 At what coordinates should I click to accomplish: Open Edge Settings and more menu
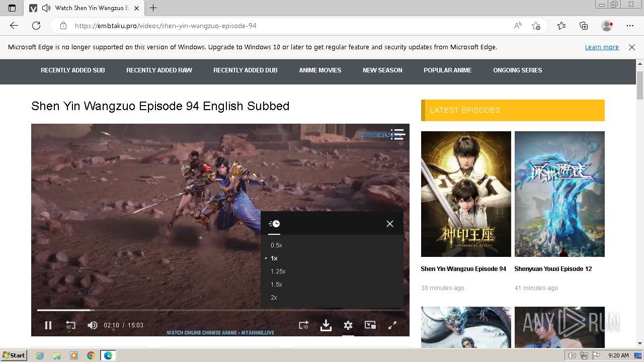[630, 26]
